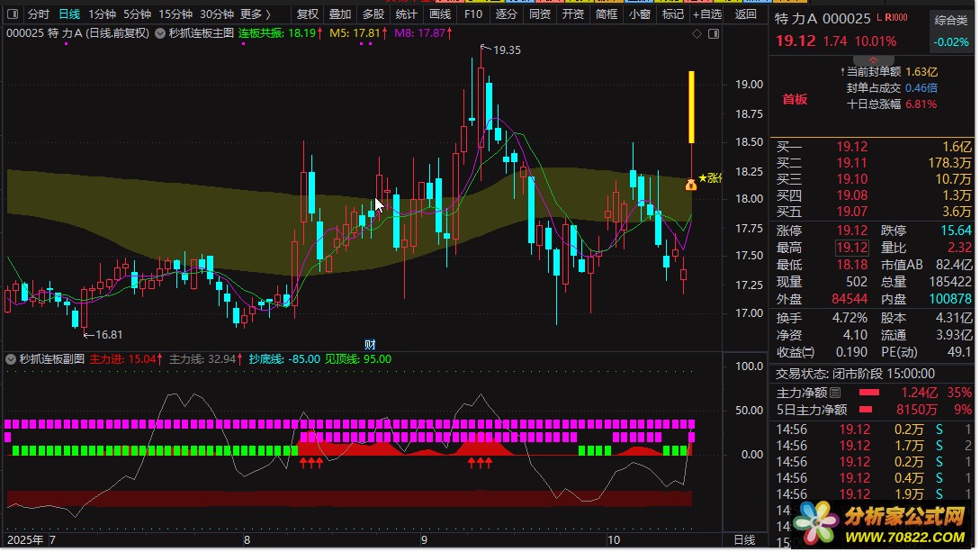Toggle the left sidebar panel icon

click(12, 14)
